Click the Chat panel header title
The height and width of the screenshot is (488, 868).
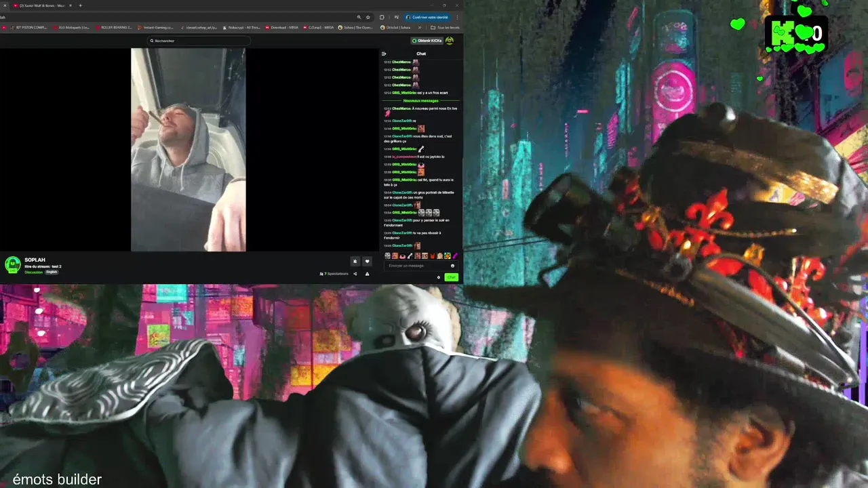(x=421, y=54)
